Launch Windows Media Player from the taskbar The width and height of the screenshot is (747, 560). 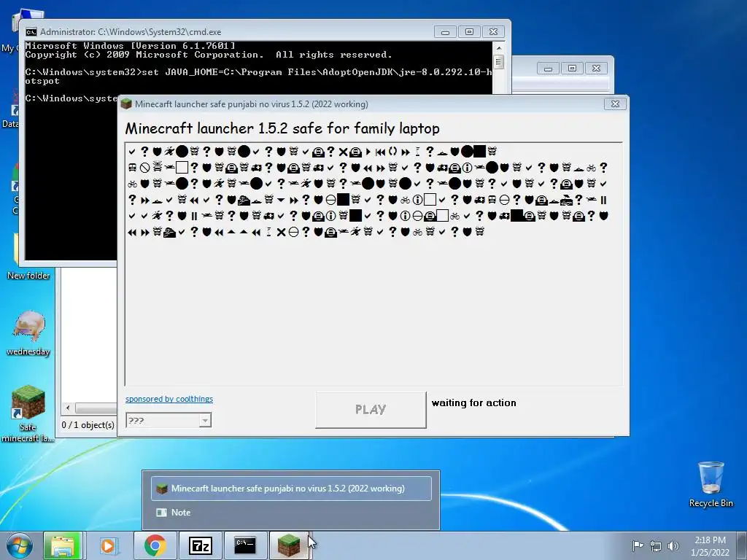click(108, 545)
